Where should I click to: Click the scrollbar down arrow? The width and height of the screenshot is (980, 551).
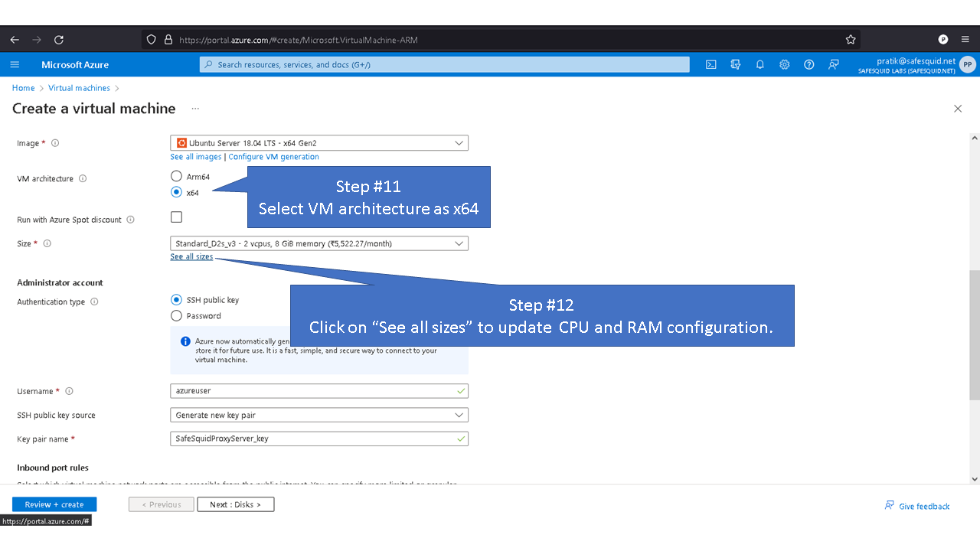pos(974,479)
